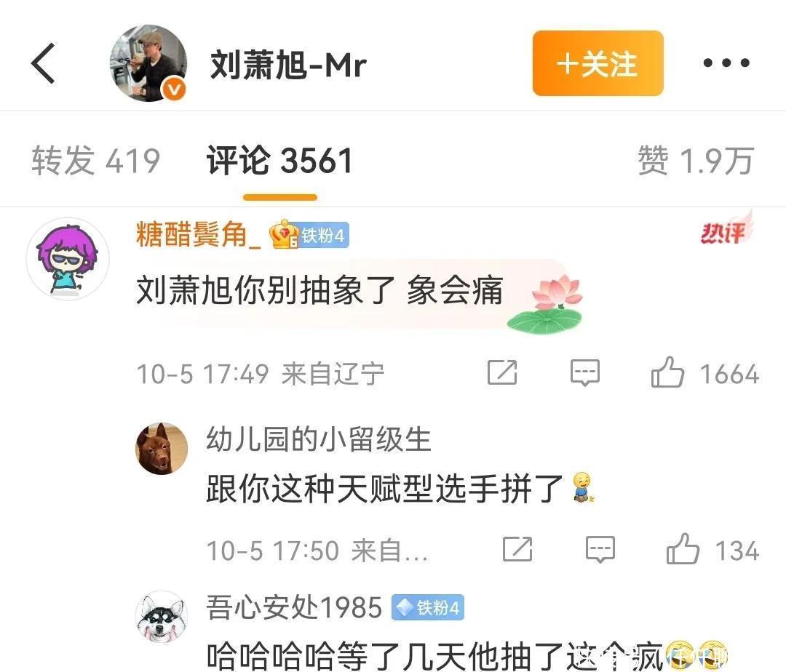Image resolution: width=786 pixels, height=672 pixels.
Task: Open username link 糖醋鬓角_
Action: click(x=198, y=234)
